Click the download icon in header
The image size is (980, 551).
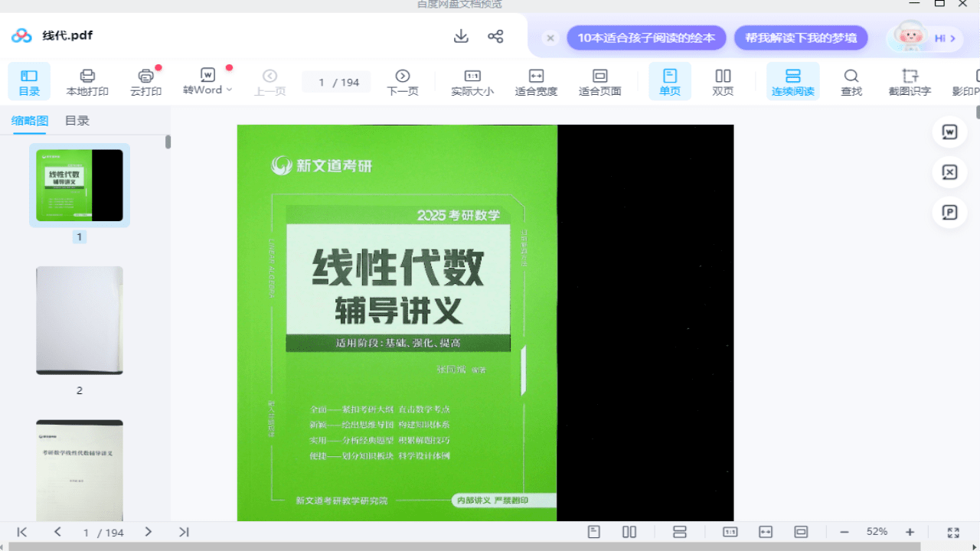461,36
